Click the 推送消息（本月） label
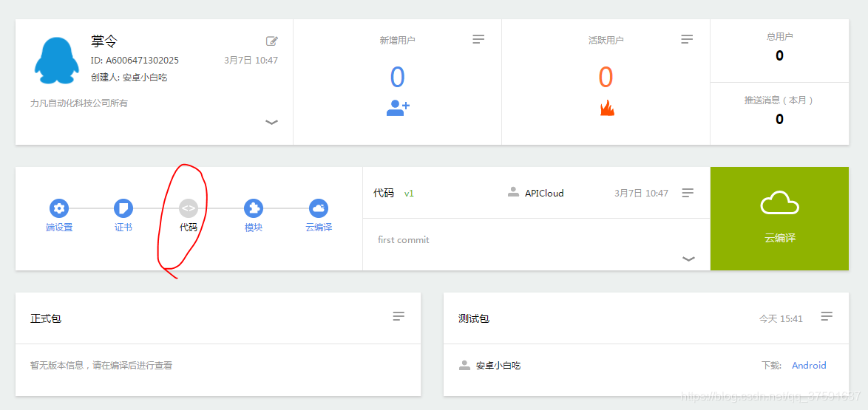This screenshot has height=410, width=868. [x=779, y=100]
